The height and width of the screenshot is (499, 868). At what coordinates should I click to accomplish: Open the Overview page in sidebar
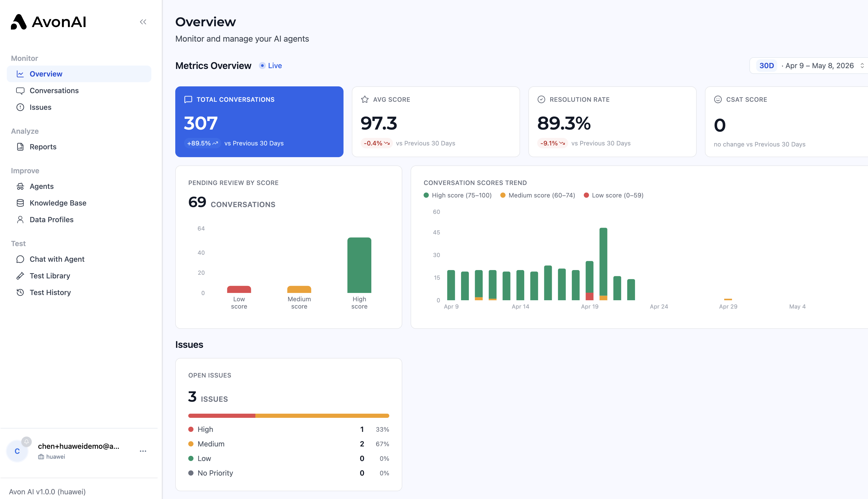pos(79,74)
